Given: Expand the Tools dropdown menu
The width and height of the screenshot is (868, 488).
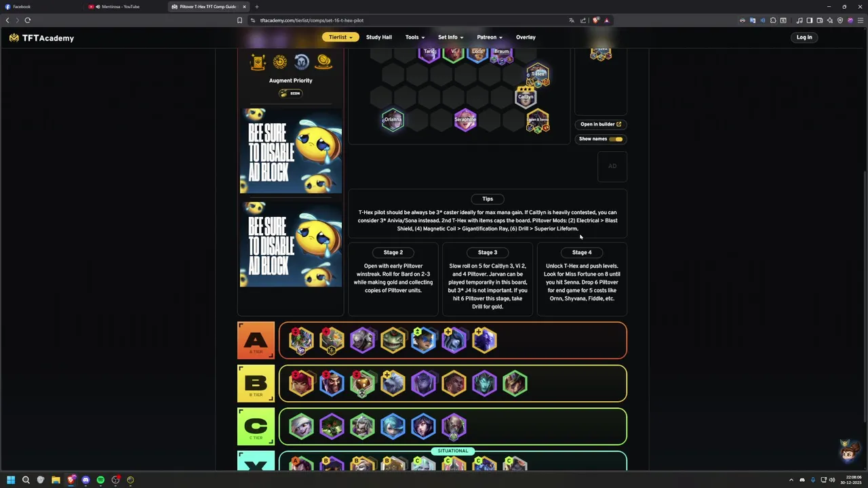Looking at the screenshot, I should 415,37.
